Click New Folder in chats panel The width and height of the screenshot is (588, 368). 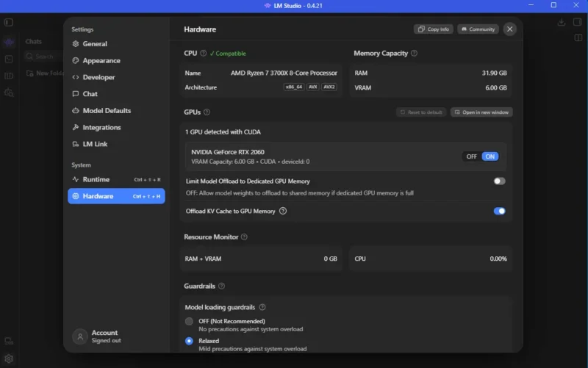45,73
